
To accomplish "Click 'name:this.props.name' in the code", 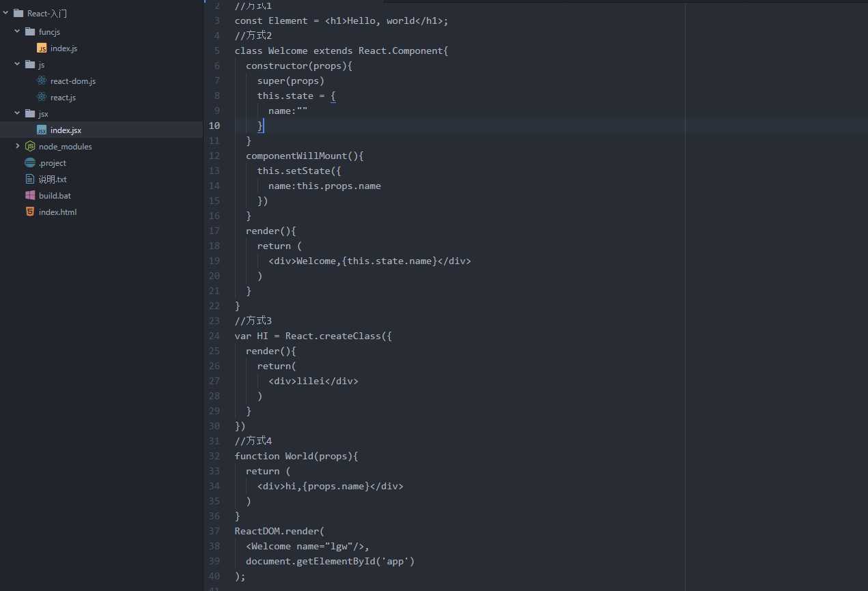I will (324, 186).
